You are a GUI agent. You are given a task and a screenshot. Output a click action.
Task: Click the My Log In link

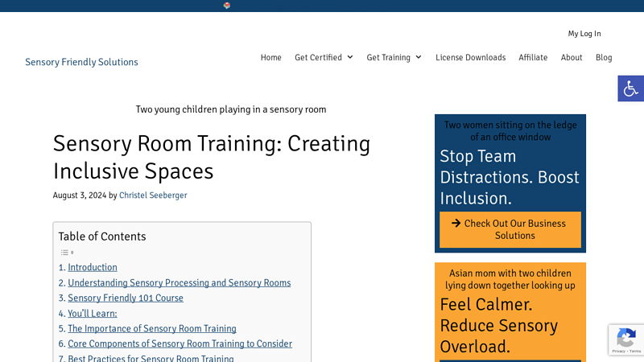pos(584,34)
